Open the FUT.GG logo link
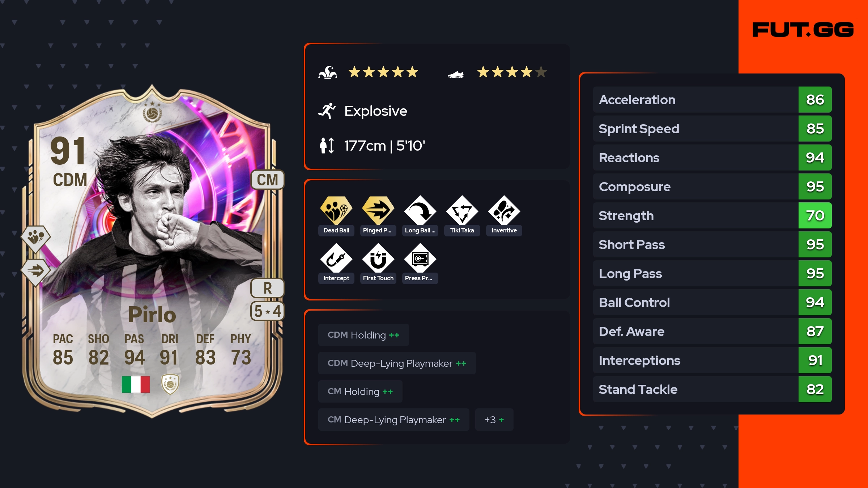This screenshot has width=868, height=488. pos(803,30)
